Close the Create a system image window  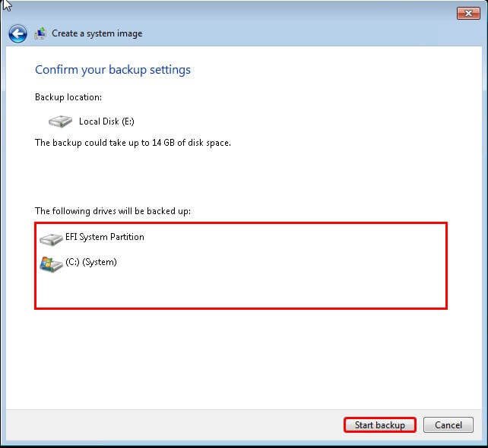[x=467, y=13]
